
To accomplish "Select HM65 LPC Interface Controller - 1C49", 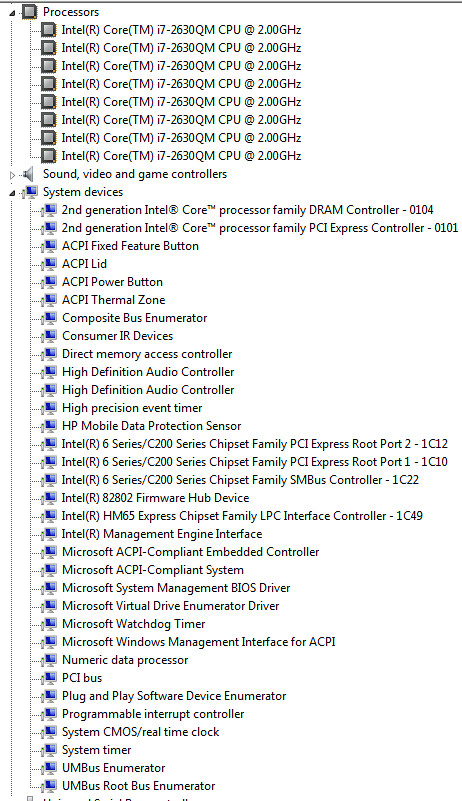I will (x=242, y=516).
